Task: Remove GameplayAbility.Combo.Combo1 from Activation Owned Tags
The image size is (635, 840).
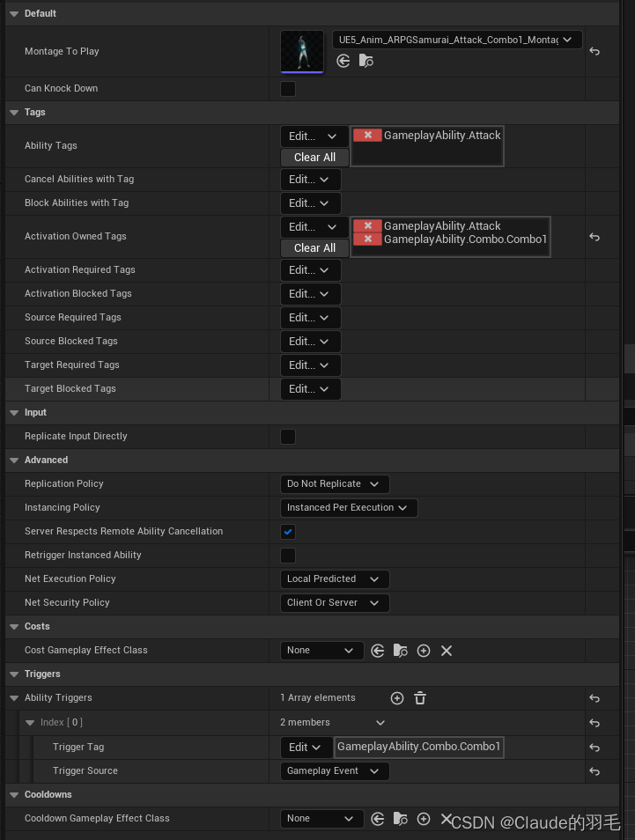Action: pos(367,239)
